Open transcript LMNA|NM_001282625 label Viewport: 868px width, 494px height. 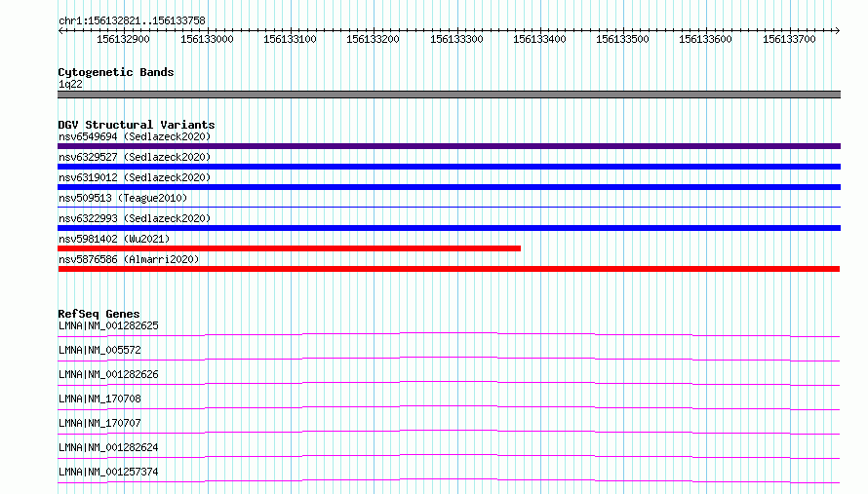108,325
